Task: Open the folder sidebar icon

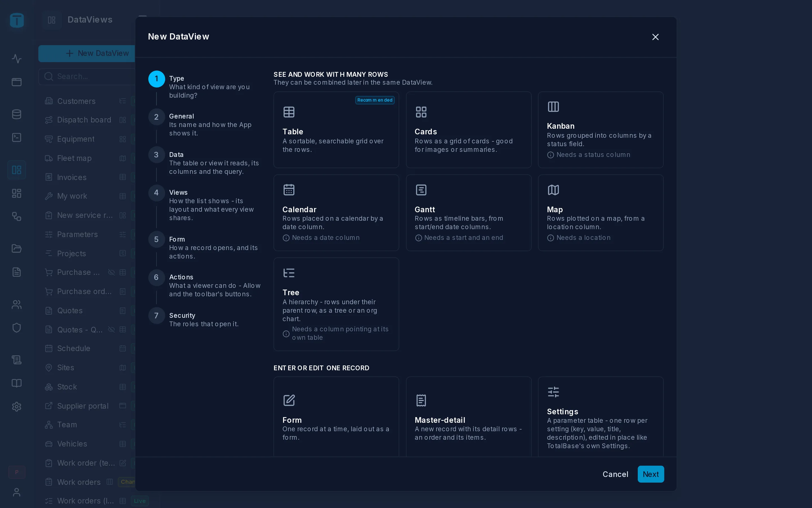Action: tap(17, 249)
